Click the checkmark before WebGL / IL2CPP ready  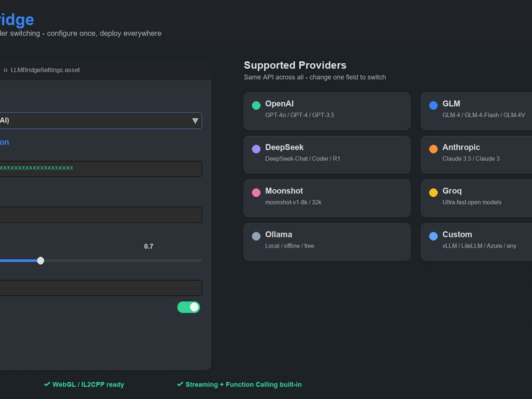tap(47, 384)
